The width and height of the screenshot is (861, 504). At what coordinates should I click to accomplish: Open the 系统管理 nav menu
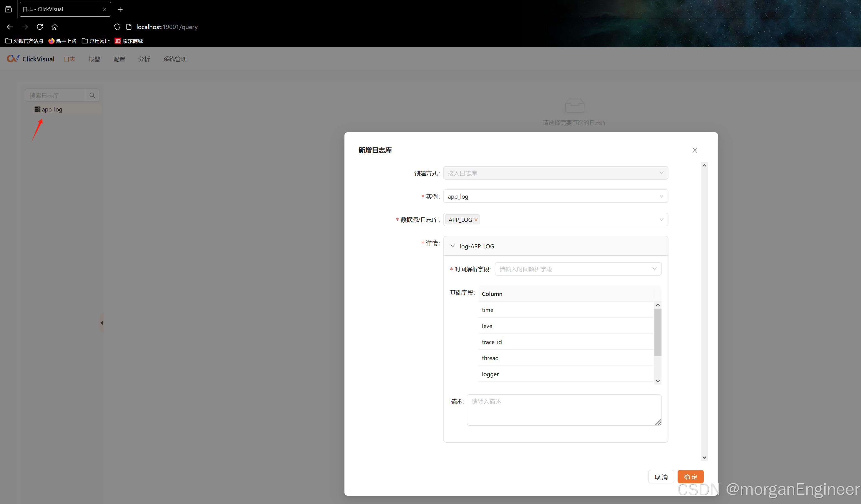[x=175, y=59]
